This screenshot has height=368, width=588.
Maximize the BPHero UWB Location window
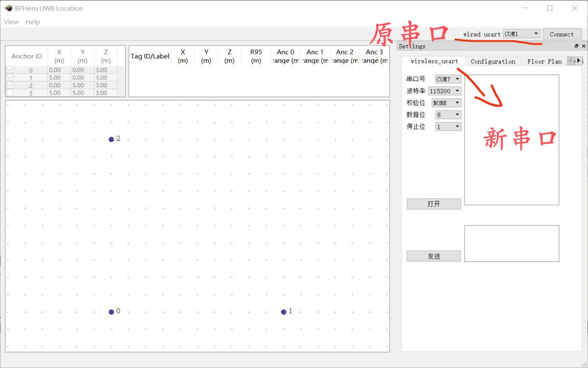[x=550, y=8]
